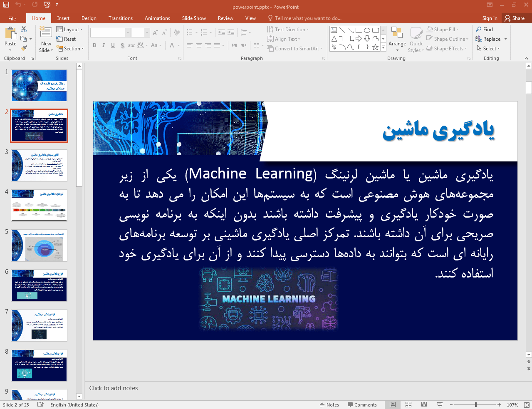Click the New Slide icon

coord(46,33)
